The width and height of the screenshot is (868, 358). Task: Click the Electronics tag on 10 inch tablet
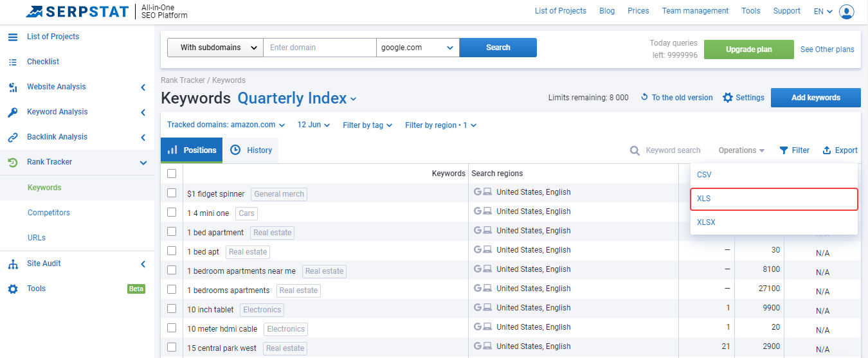click(x=262, y=310)
